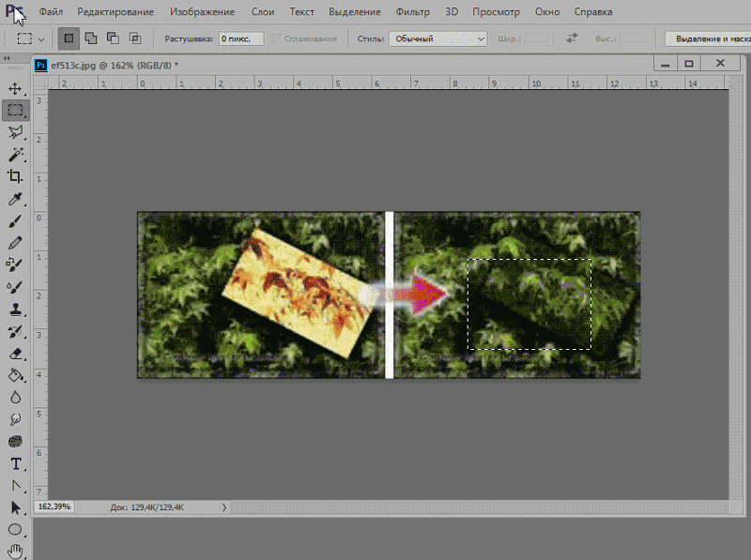Choose Add to Selection mode
Image resolution: width=751 pixels, height=560 pixels.
click(x=90, y=38)
